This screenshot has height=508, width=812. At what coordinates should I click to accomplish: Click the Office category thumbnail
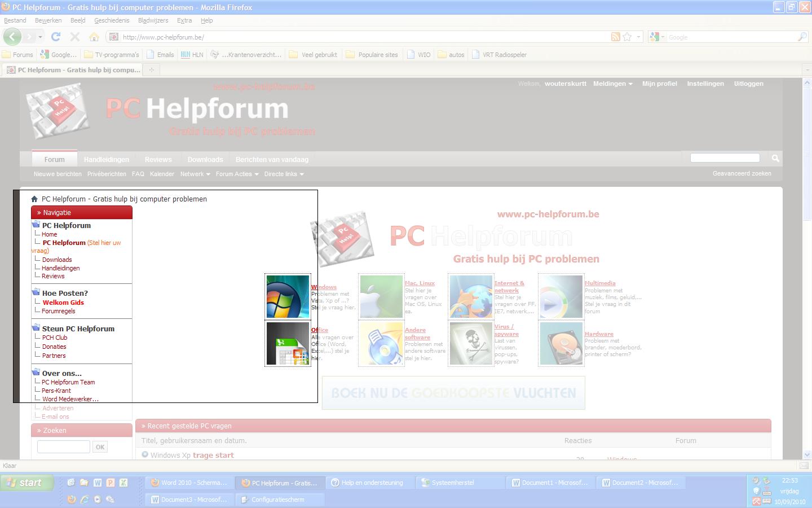pyautogui.click(x=288, y=343)
